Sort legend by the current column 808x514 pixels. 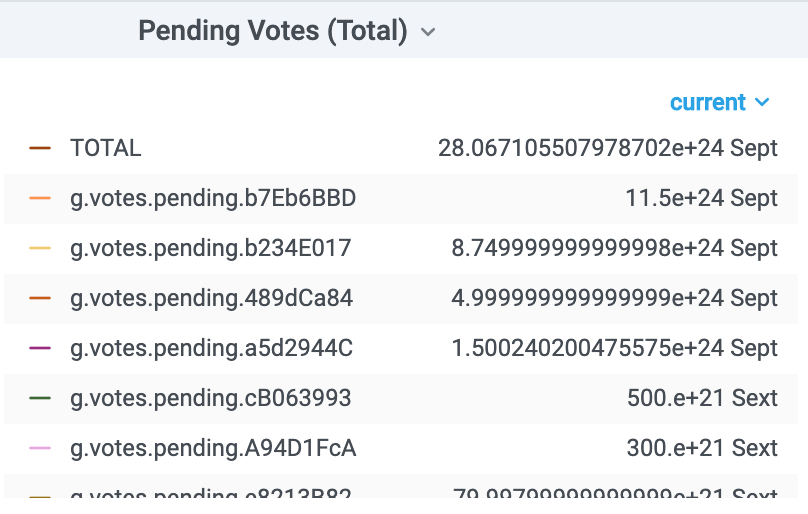point(719,102)
